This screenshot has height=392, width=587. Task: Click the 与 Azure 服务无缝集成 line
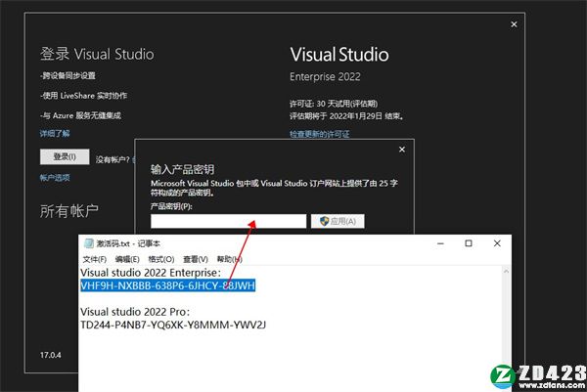[80, 115]
